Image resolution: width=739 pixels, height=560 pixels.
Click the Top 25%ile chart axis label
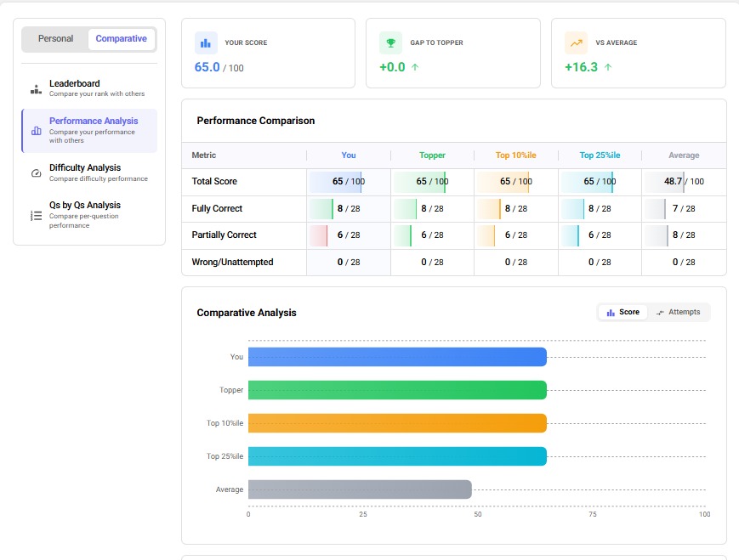click(225, 456)
